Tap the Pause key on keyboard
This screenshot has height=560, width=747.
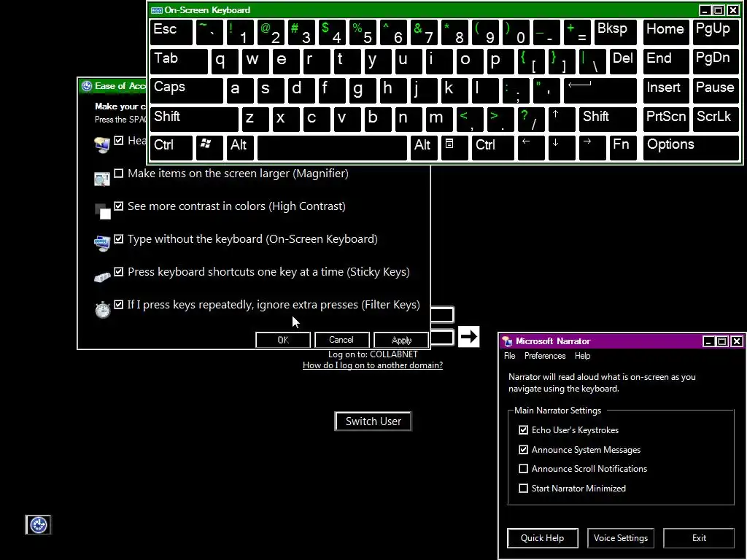pos(716,90)
